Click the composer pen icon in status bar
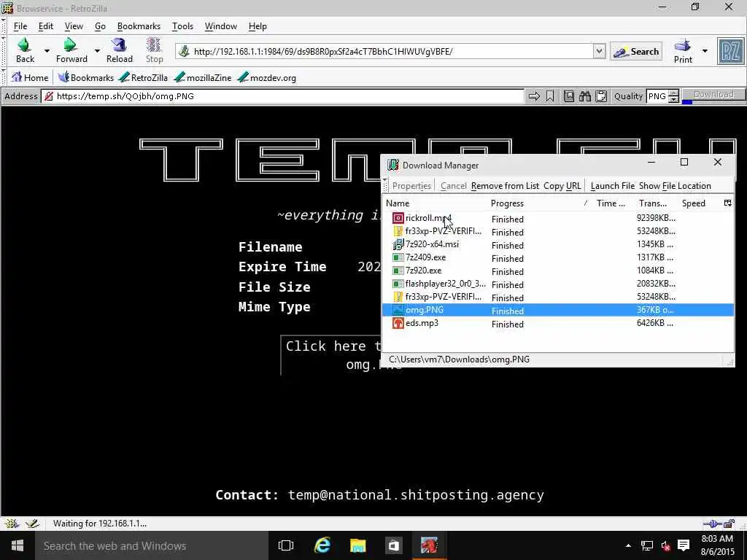747x560 pixels. click(x=32, y=524)
